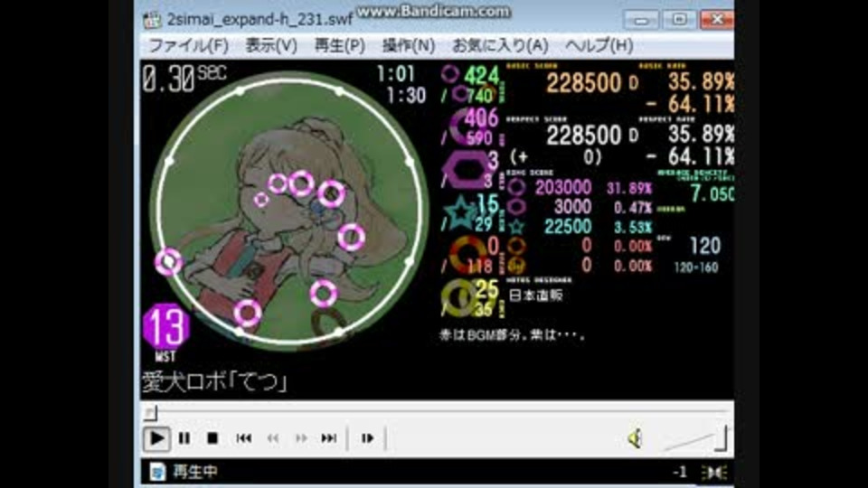The height and width of the screenshot is (488, 868).
Task: Click the seek bar thumb at the start
Action: click(x=151, y=412)
